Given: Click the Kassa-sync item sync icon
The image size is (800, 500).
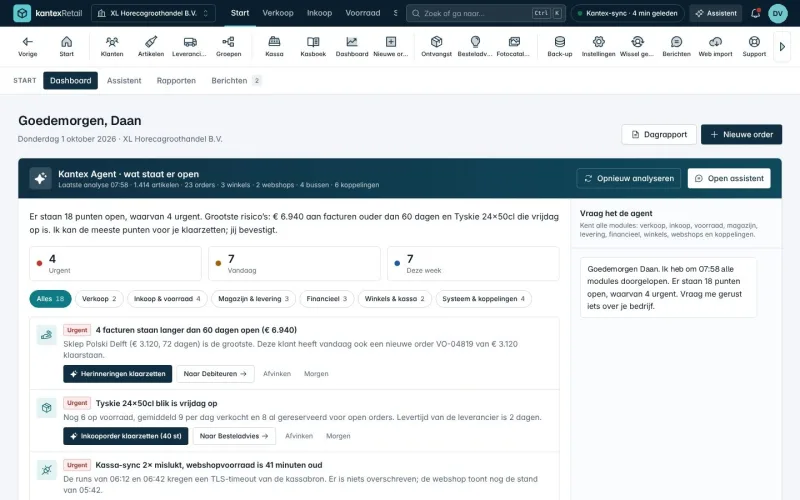Looking at the screenshot, I should [x=46, y=470].
